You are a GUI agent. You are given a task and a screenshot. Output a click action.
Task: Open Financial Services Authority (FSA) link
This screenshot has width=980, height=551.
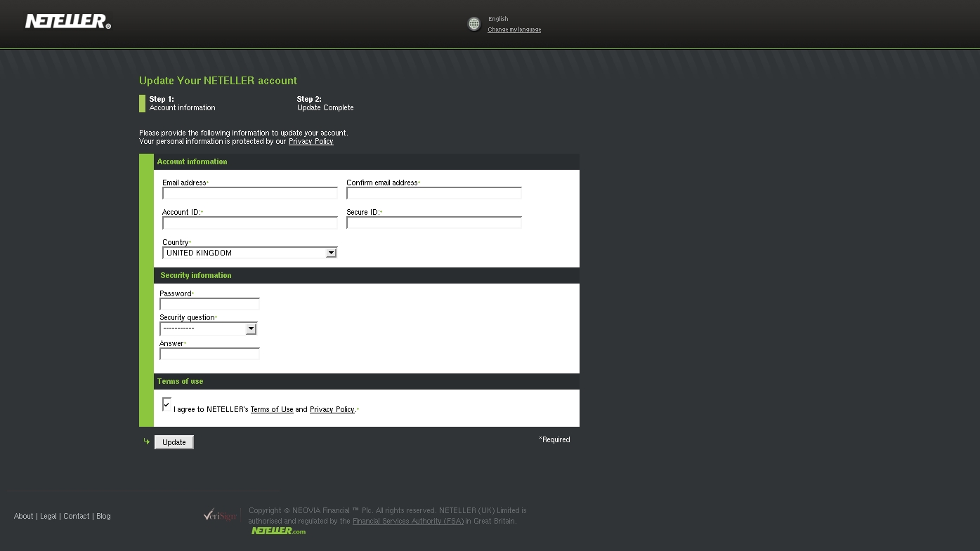coord(408,521)
